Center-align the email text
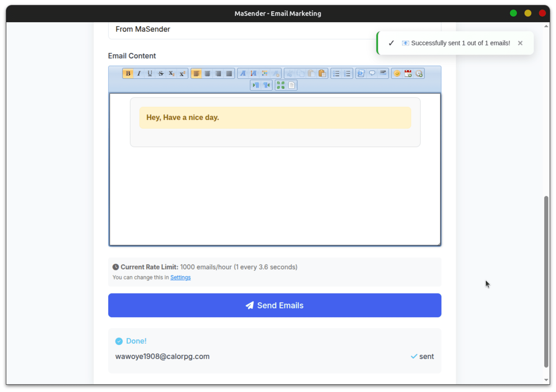The width and height of the screenshot is (556, 392). pyautogui.click(x=207, y=73)
